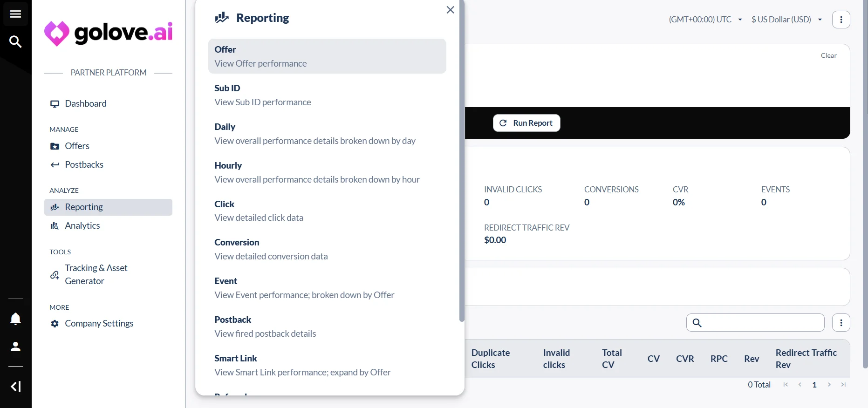Select the Sub ID report option
The image size is (868, 408).
[327, 95]
